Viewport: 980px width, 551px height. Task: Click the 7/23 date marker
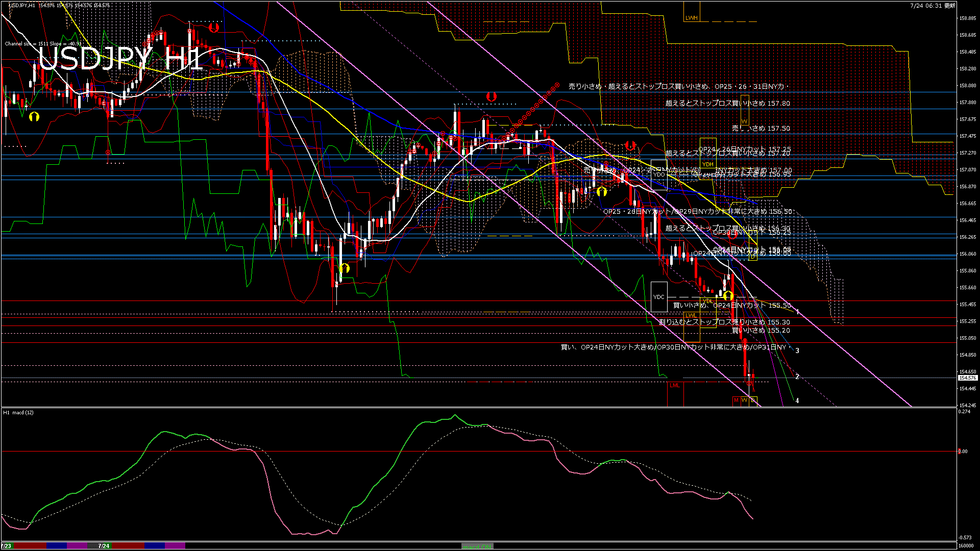(x=6, y=546)
